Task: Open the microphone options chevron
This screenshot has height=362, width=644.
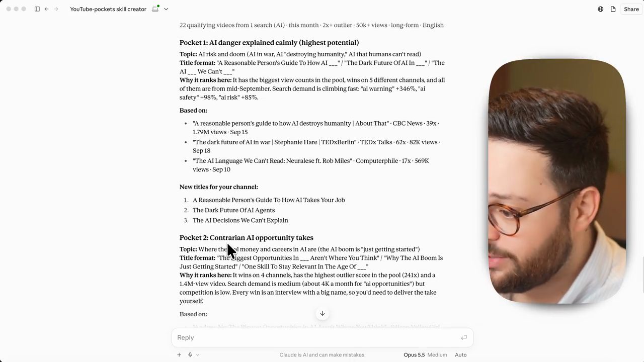Action: [x=198, y=354]
